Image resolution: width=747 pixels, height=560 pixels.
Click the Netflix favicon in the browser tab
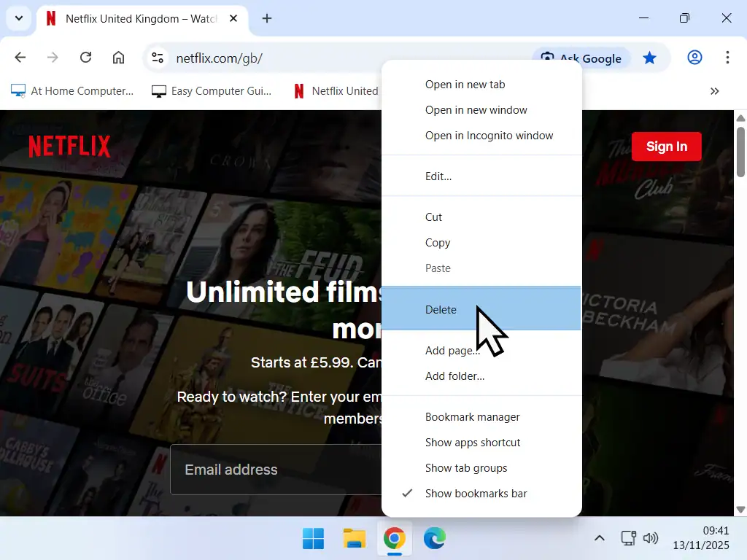click(50, 19)
